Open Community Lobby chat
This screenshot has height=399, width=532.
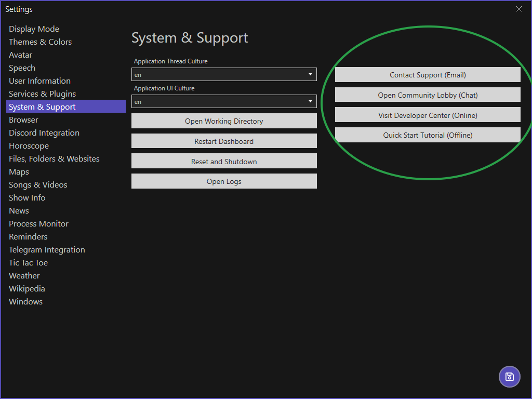(428, 95)
